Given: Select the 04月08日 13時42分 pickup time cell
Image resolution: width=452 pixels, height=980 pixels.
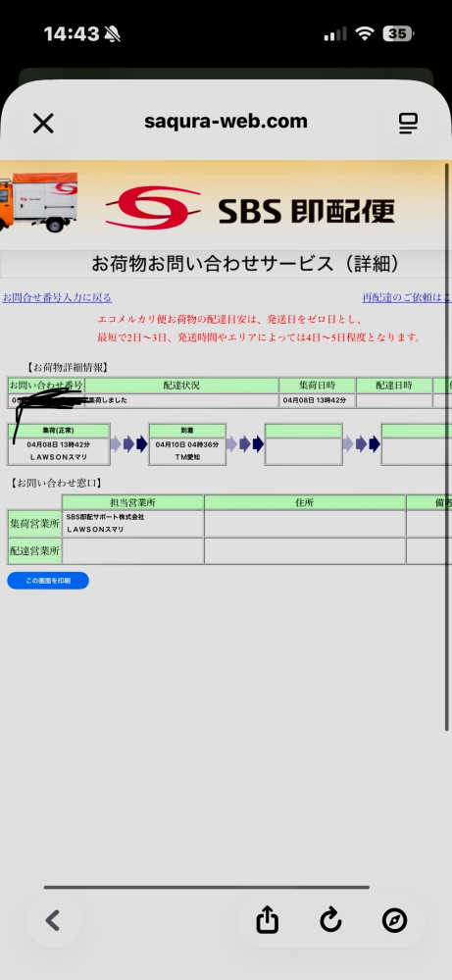Looking at the screenshot, I should (317, 400).
